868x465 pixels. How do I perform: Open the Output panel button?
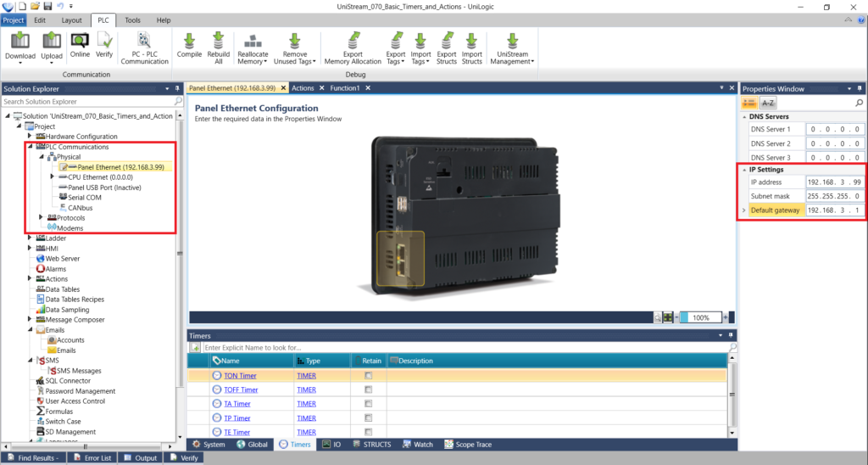tap(141, 458)
